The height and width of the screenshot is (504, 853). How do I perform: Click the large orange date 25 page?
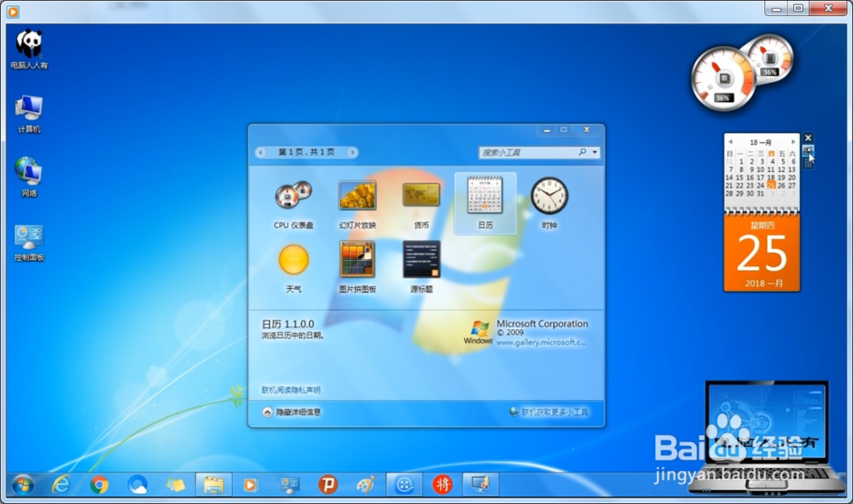pos(762,253)
